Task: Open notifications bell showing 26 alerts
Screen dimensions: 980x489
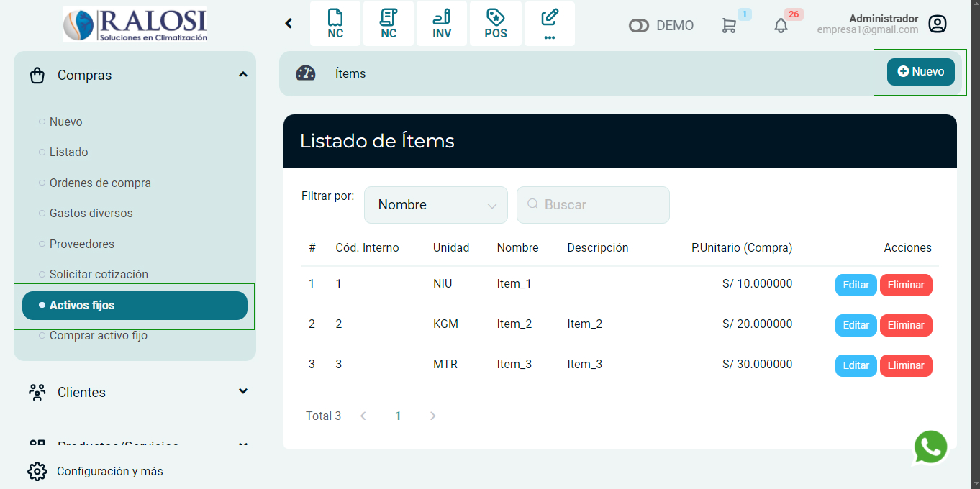Action: [x=781, y=25]
